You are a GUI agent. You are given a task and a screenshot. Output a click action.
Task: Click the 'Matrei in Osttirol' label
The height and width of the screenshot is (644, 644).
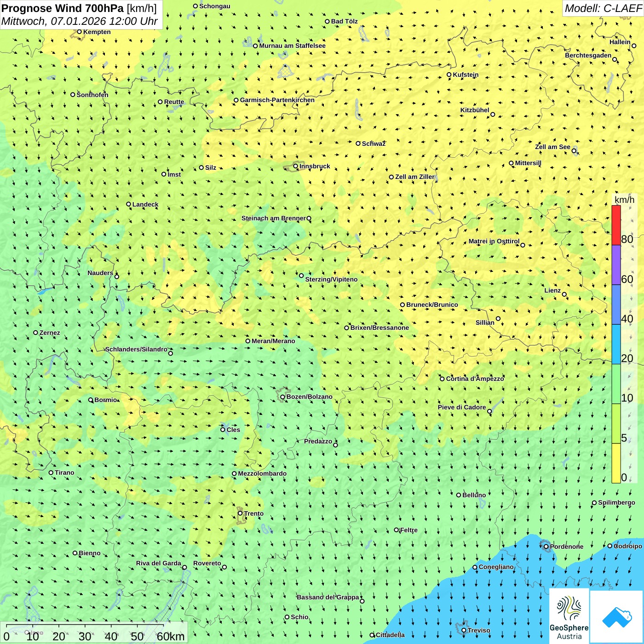click(494, 241)
